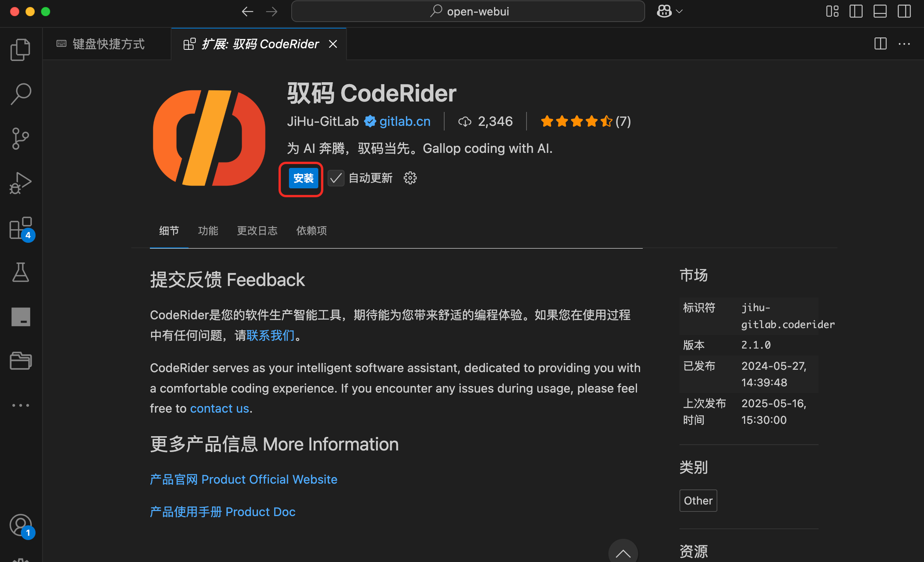Expand the Copilot dropdown chevron
Image resolution: width=924 pixels, height=562 pixels.
point(679,12)
